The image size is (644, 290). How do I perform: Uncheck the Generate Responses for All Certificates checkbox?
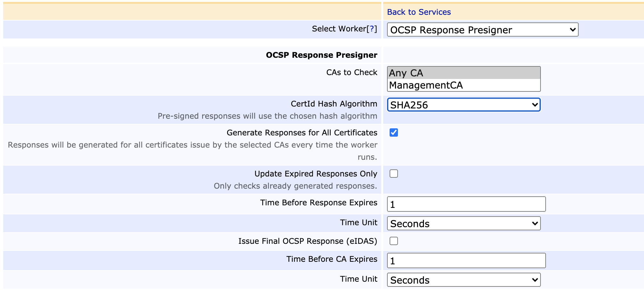click(x=394, y=133)
